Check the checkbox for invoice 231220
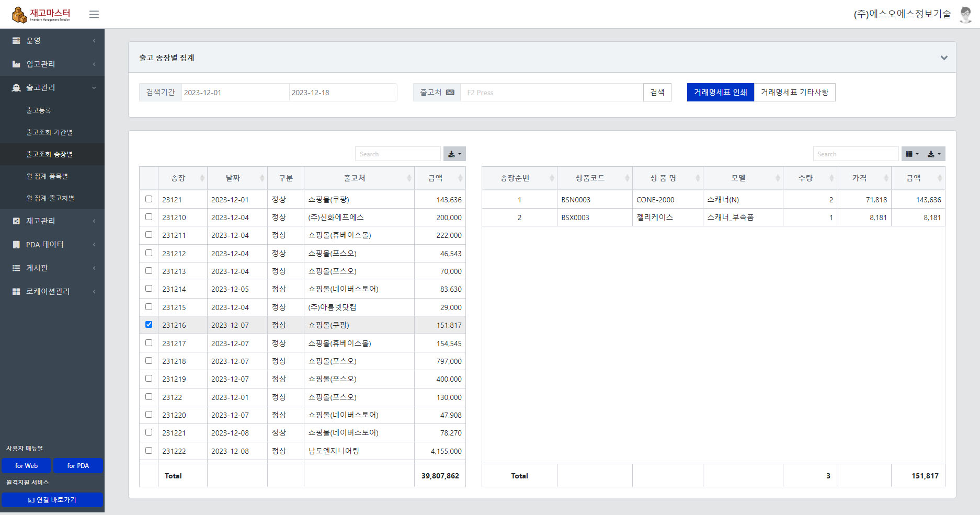980x515 pixels. [x=149, y=415]
